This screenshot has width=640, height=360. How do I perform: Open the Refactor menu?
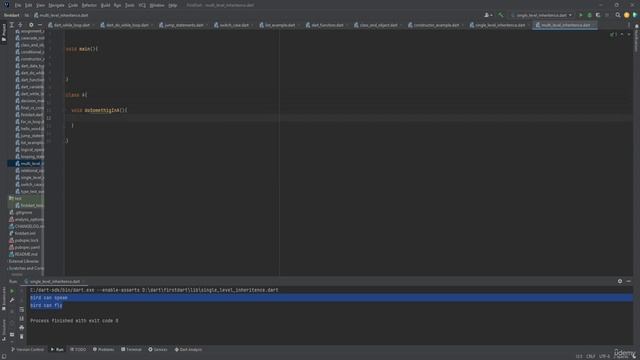pos(89,5)
